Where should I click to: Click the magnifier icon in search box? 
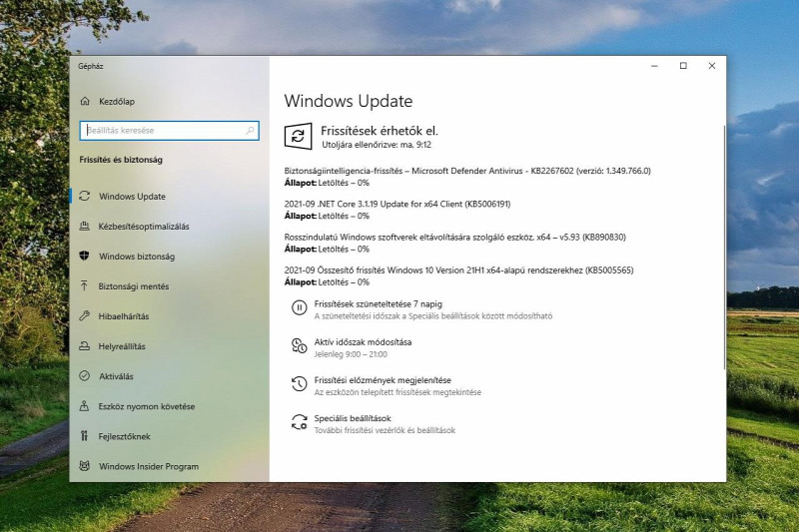pos(251,131)
